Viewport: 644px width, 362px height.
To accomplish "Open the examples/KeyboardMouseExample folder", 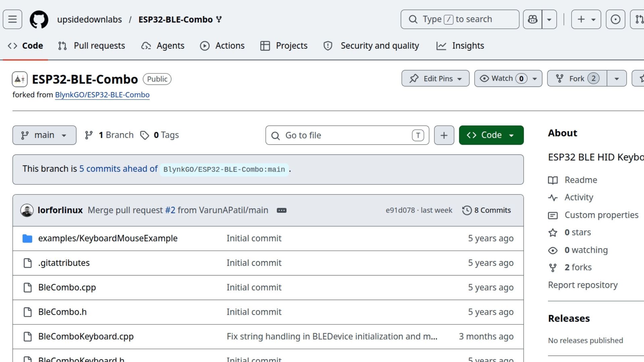I will click(108, 238).
